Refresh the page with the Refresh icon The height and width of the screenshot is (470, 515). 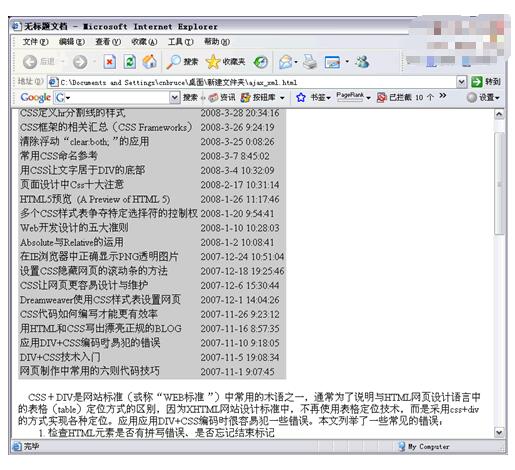(129, 62)
